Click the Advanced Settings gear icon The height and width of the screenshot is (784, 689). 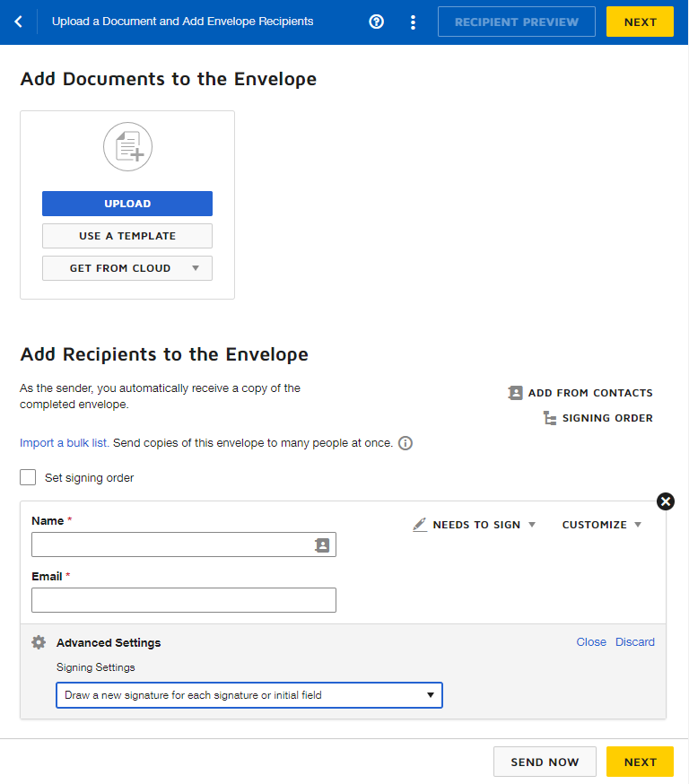click(x=38, y=642)
